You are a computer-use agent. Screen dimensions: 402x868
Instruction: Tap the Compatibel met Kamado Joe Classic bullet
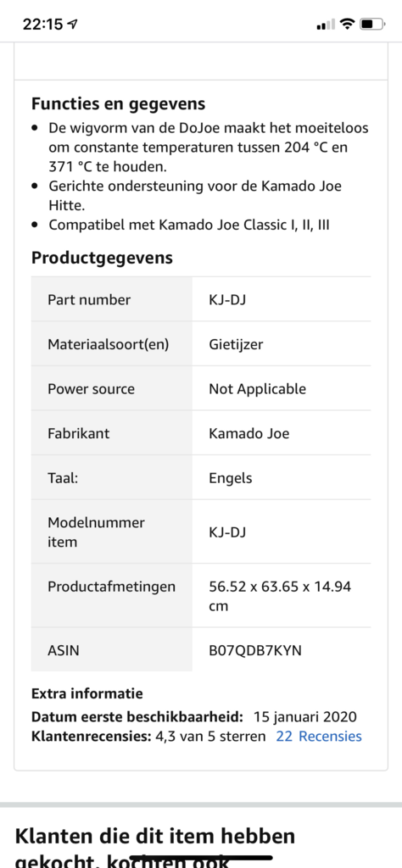tap(189, 225)
